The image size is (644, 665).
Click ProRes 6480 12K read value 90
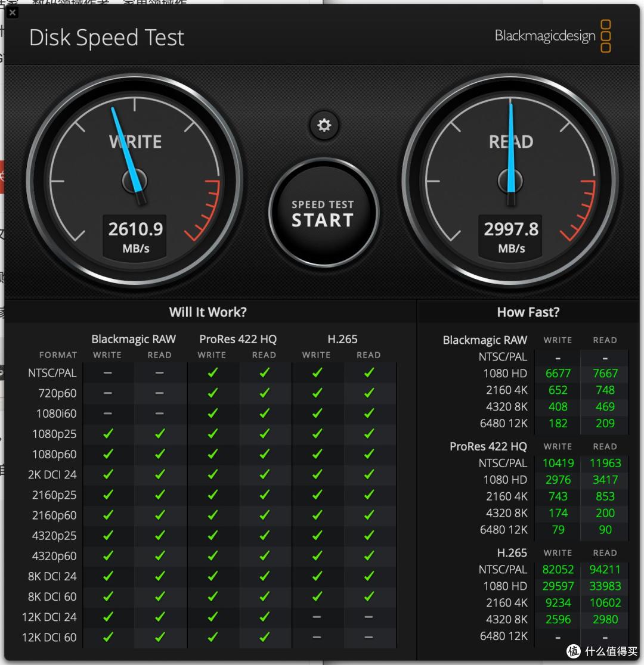[x=605, y=530]
